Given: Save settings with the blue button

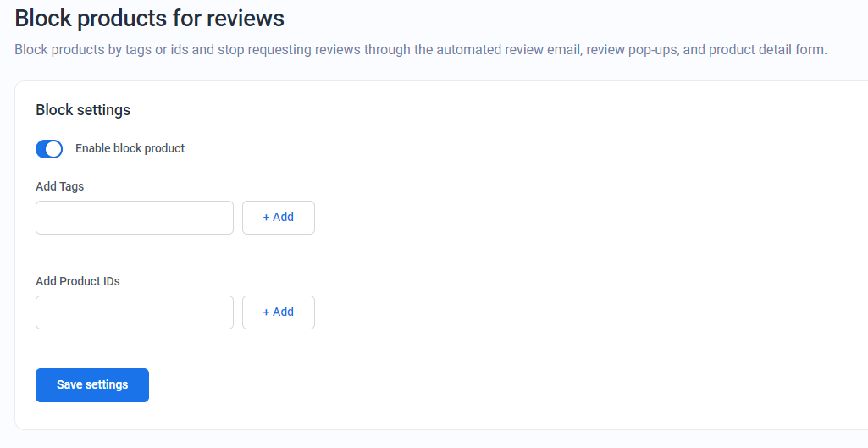Looking at the screenshot, I should [x=92, y=384].
